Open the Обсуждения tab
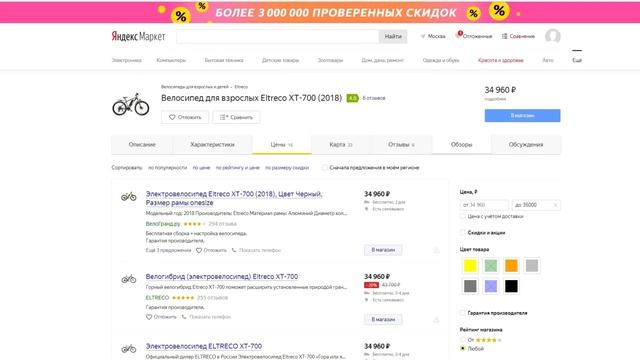 coord(526,144)
